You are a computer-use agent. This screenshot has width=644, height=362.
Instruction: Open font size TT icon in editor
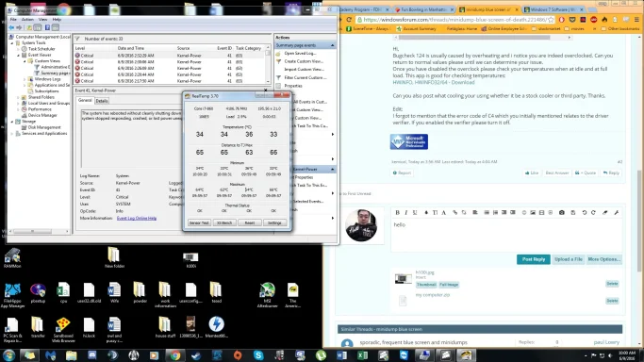coord(435,213)
